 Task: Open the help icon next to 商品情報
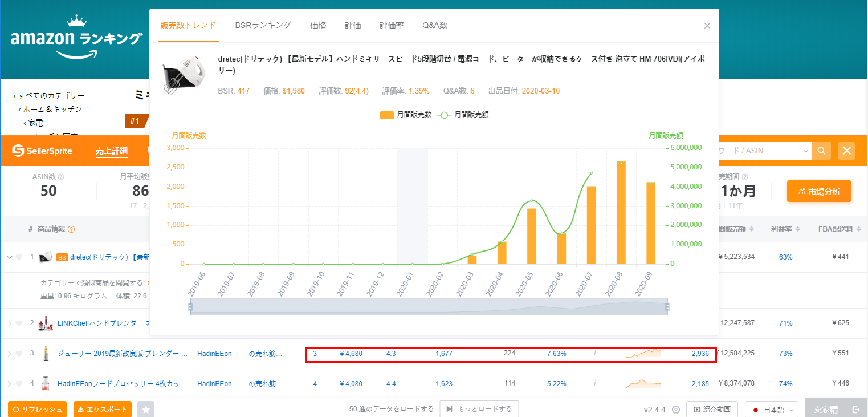pyautogui.click(x=71, y=229)
